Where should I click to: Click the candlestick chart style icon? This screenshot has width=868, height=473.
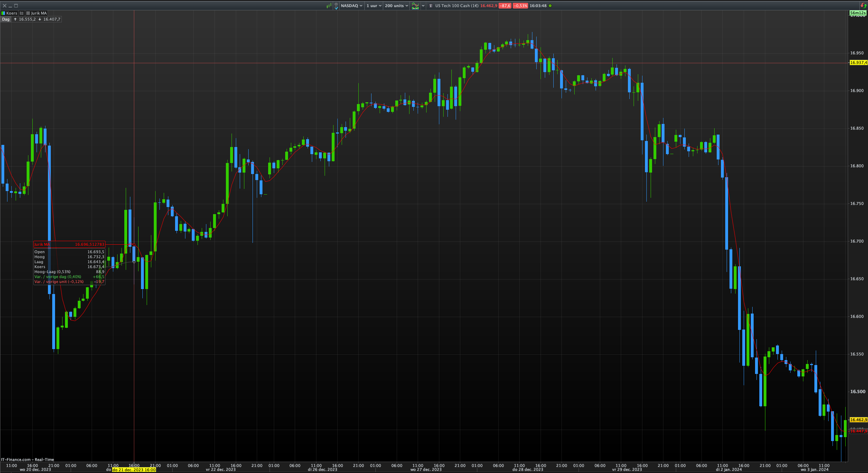pyautogui.click(x=329, y=6)
